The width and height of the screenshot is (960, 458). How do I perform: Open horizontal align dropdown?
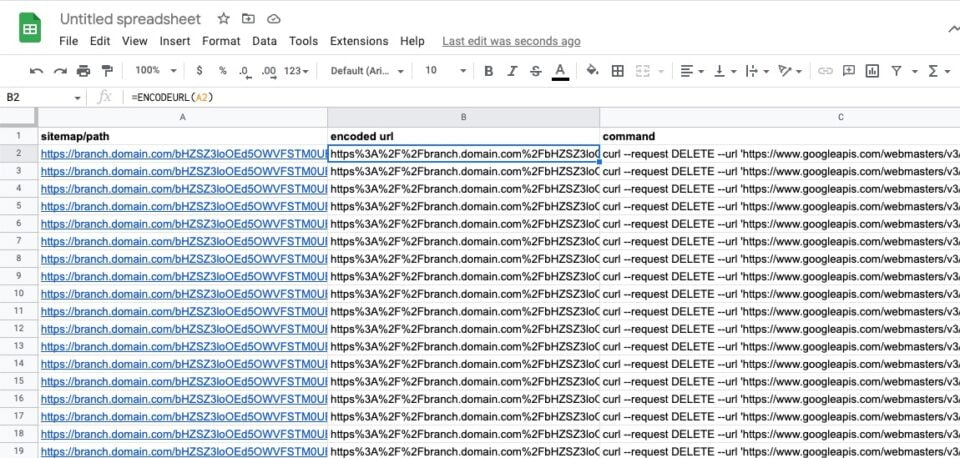[x=692, y=71]
